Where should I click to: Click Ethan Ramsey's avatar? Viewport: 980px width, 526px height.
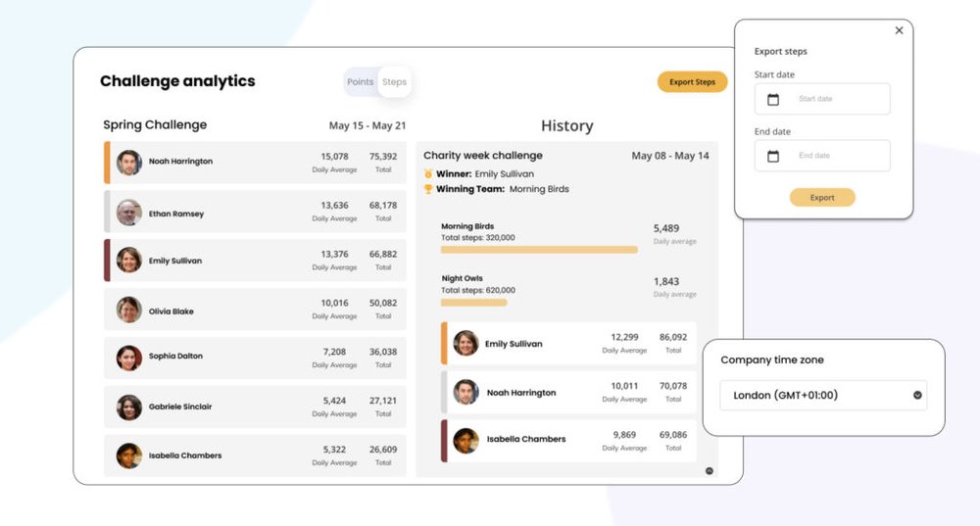click(x=128, y=213)
